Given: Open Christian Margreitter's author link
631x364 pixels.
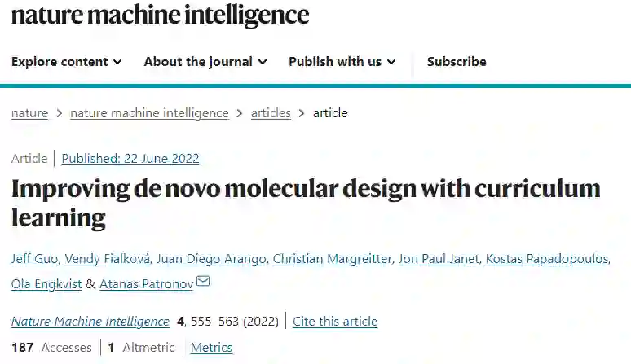Looking at the screenshot, I should 333,259.
